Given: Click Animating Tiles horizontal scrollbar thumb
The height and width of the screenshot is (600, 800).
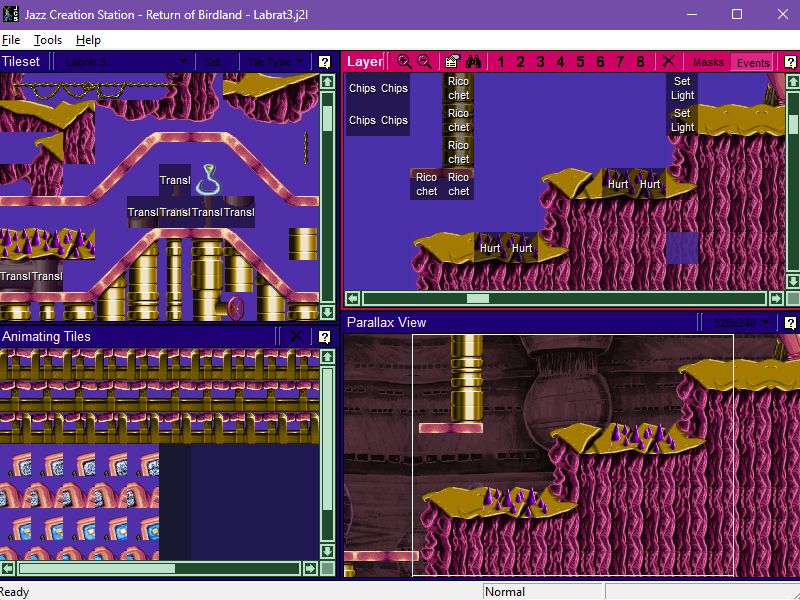Looking at the screenshot, I should point(97,568).
